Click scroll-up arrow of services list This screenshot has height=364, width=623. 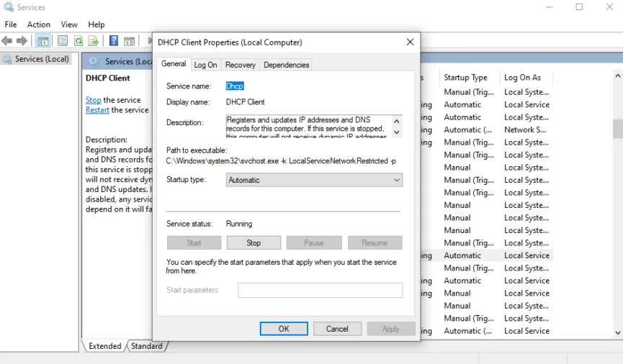pyautogui.click(x=618, y=76)
